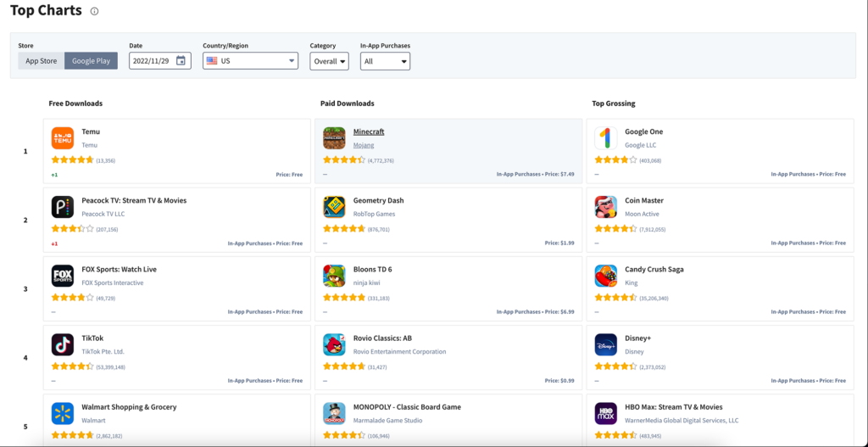The height and width of the screenshot is (447, 868).
Task: Open the Minecraft app title link
Action: (369, 132)
